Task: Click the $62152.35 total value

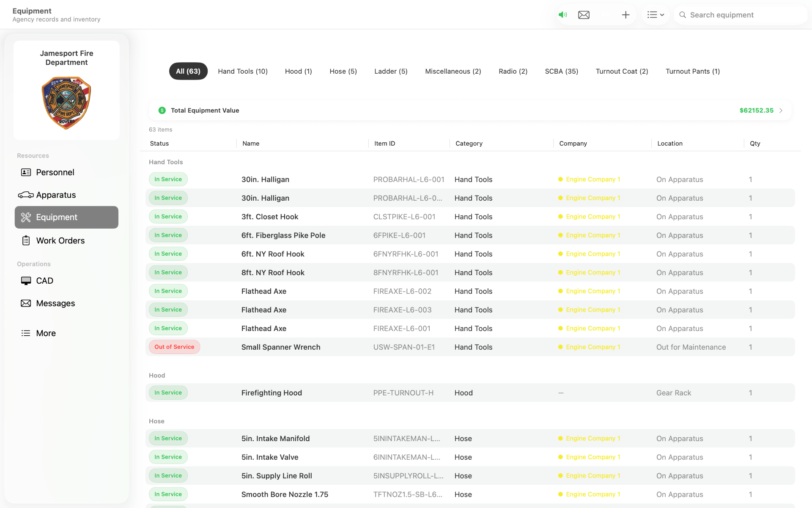Action: pos(756,110)
